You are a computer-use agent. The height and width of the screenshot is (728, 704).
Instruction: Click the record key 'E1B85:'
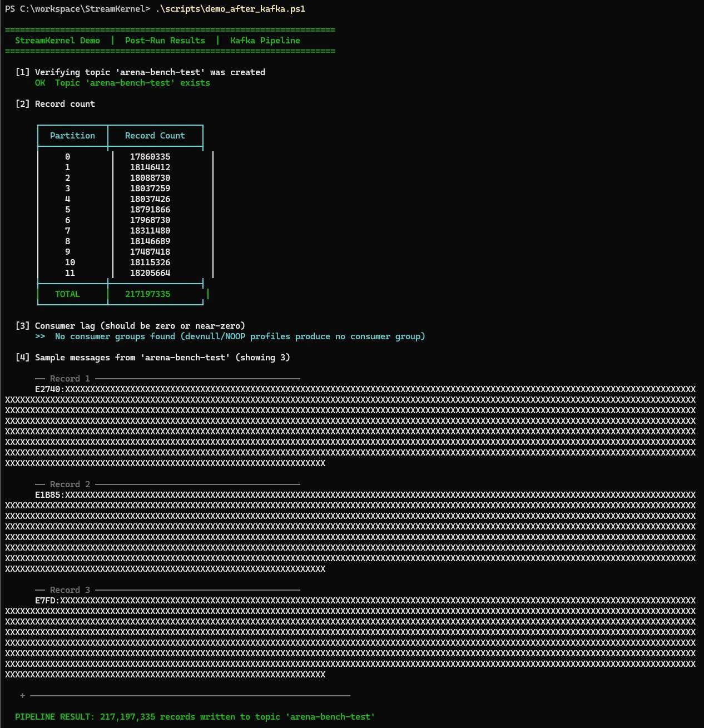[x=50, y=495]
